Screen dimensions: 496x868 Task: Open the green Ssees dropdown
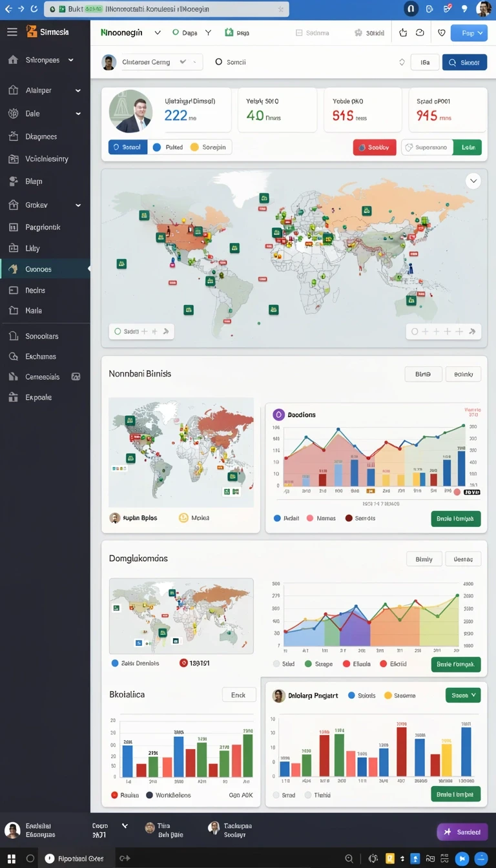[463, 696]
